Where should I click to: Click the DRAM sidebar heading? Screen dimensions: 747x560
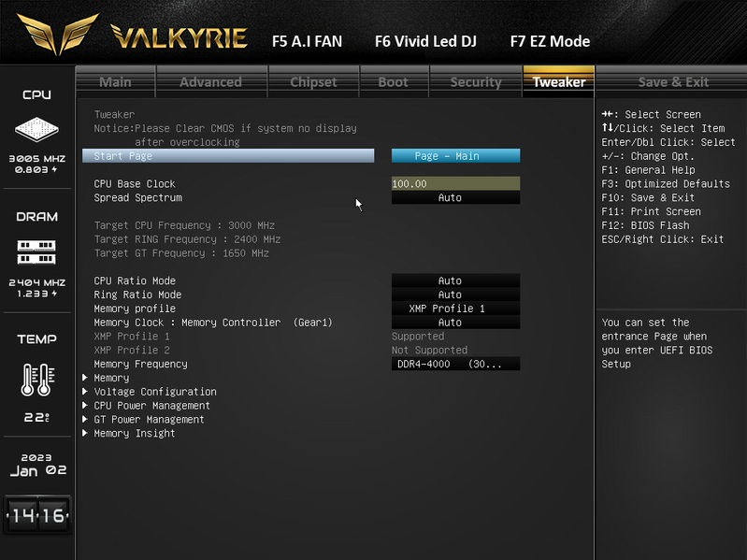pos(37,217)
